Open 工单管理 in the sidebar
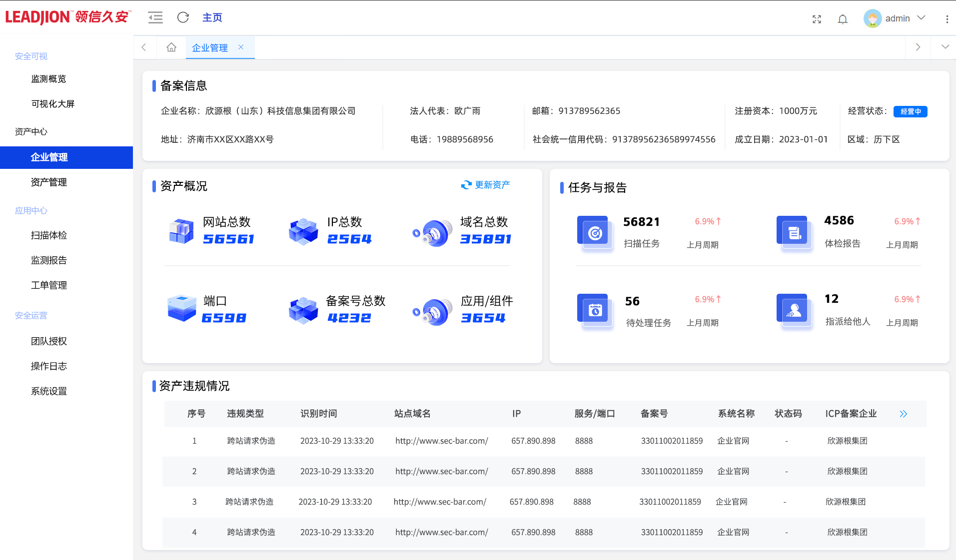Image resolution: width=956 pixels, height=560 pixels. click(48, 285)
